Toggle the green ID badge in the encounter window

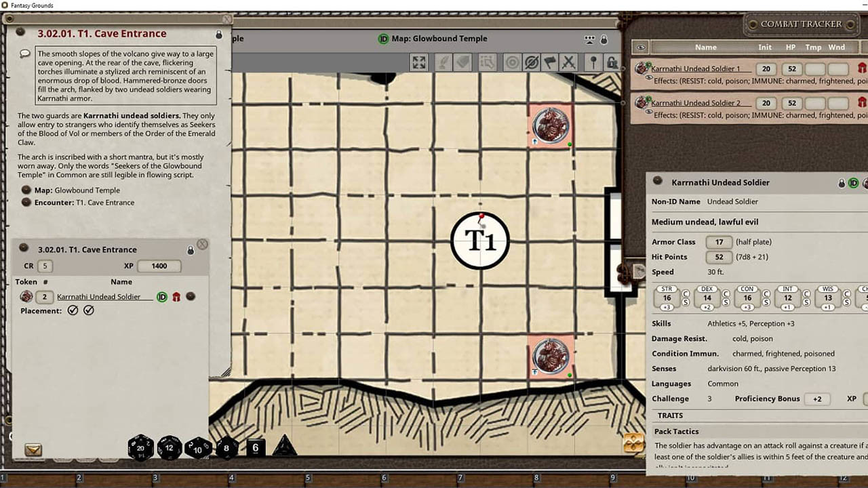tap(161, 297)
